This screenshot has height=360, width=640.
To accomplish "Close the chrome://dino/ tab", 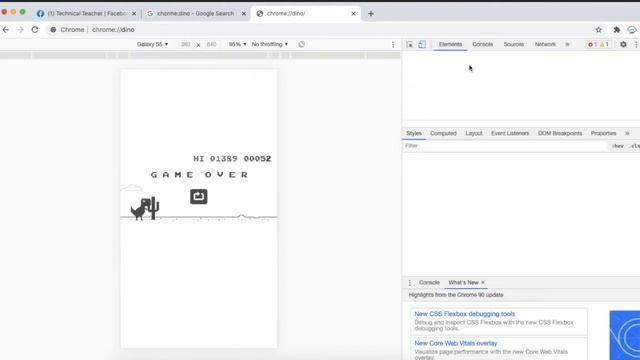I will pyautogui.click(x=353, y=13).
